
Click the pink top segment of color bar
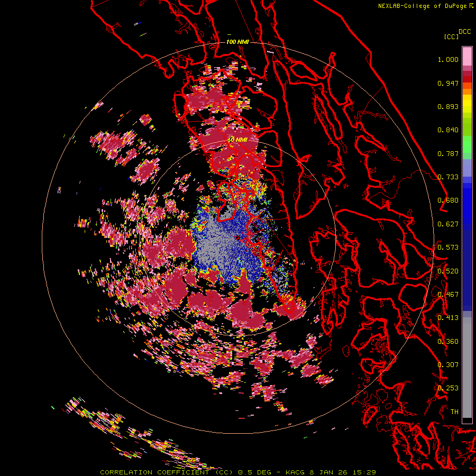pos(467,57)
